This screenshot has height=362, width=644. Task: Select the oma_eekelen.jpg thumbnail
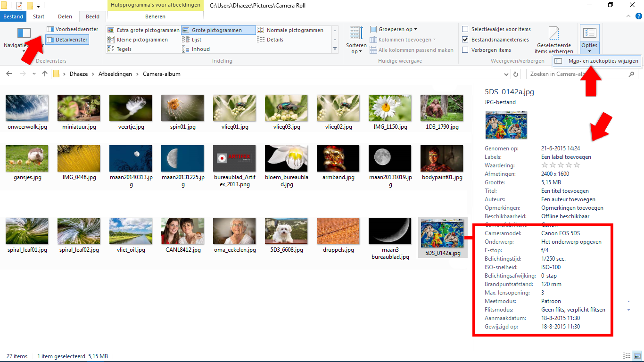click(x=234, y=236)
